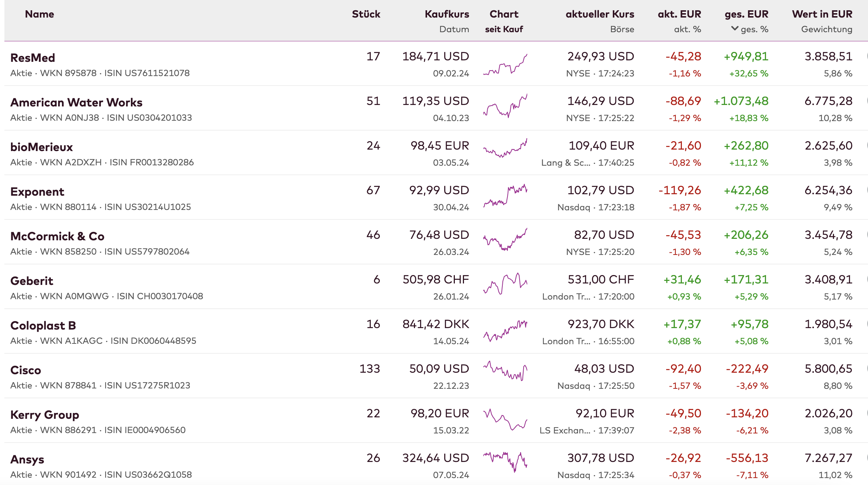Open Coloplast B stock page

pyautogui.click(x=43, y=326)
